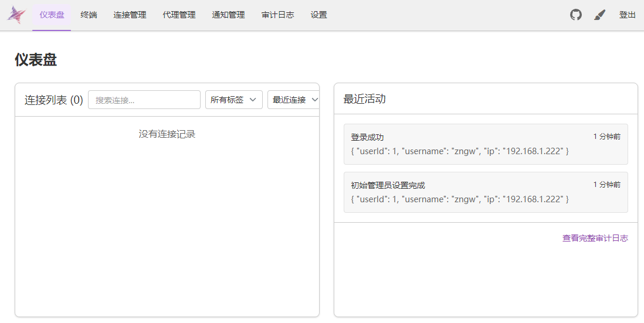Navigate to the 审计日志 tab
Viewport: 644px width, 323px height.
point(277,15)
